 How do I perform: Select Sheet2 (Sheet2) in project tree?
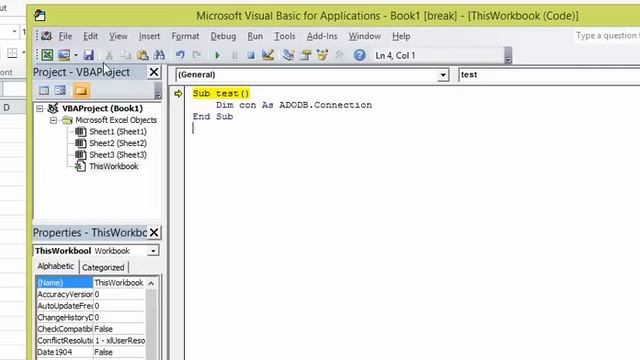[118, 143]
